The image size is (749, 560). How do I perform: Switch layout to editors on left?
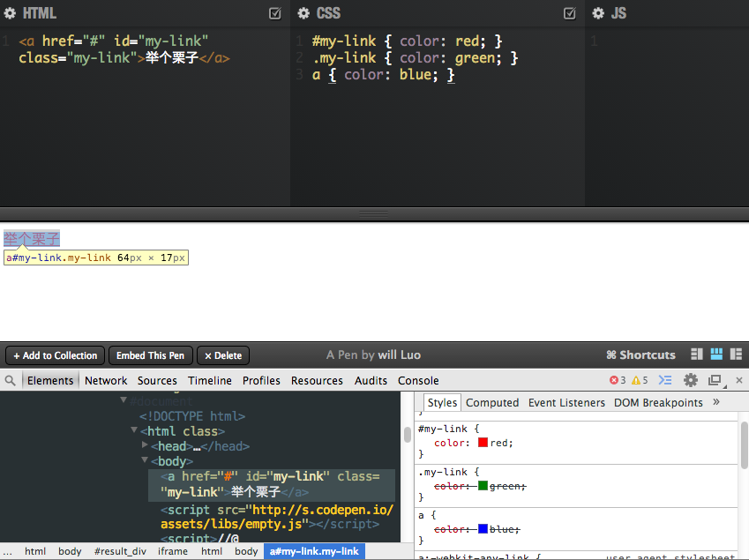[x=697, y=355]
